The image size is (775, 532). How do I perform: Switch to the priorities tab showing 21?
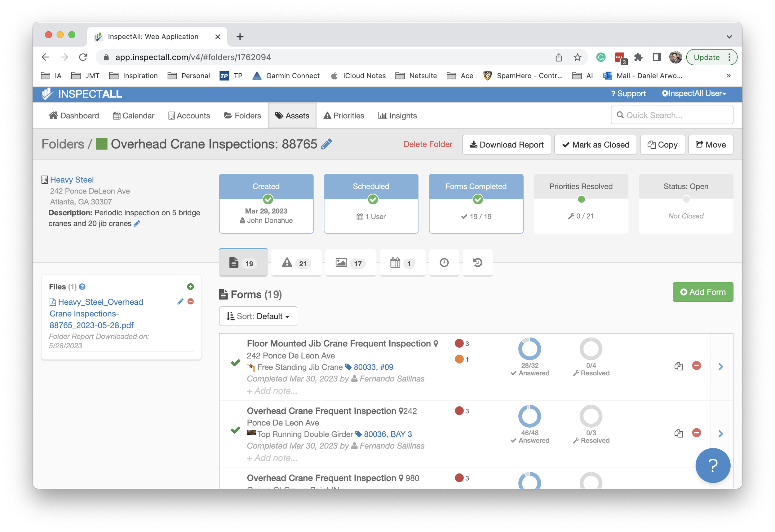tap(296, 263)
